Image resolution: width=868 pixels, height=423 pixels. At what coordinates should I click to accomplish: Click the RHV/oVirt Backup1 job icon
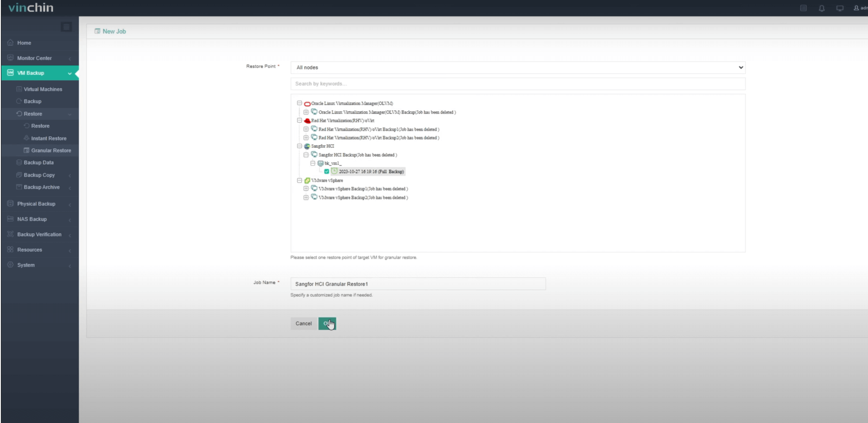pos(314,129)
